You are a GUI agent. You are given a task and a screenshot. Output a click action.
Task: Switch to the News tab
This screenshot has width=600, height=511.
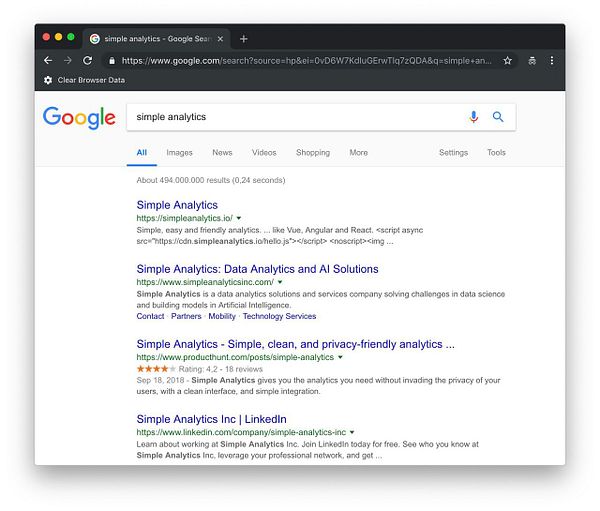click(222, 152)
